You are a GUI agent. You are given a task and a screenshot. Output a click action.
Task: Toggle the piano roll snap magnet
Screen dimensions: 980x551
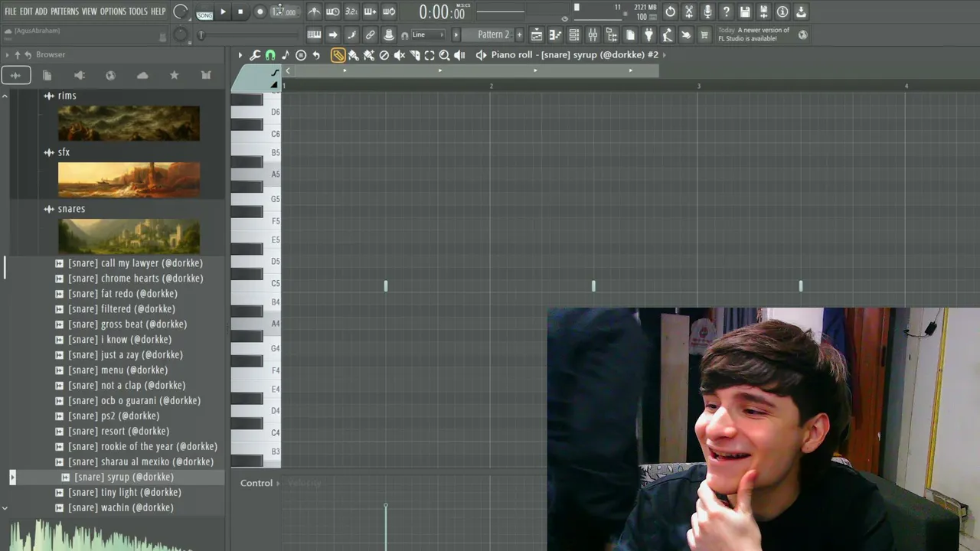pyautogui.click(x=270, y=55)
